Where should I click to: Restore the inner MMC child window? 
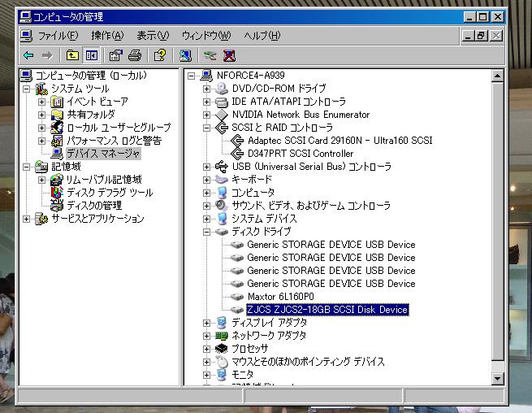point(482,35)
